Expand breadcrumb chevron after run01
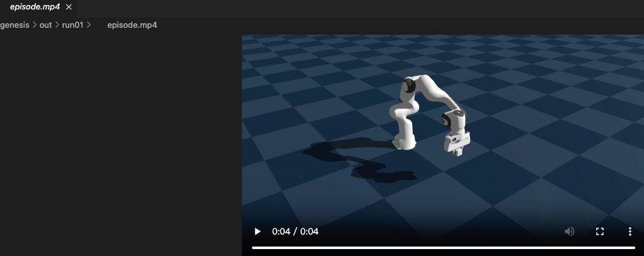This screenshot has height=256, width=644. (89, 25)
